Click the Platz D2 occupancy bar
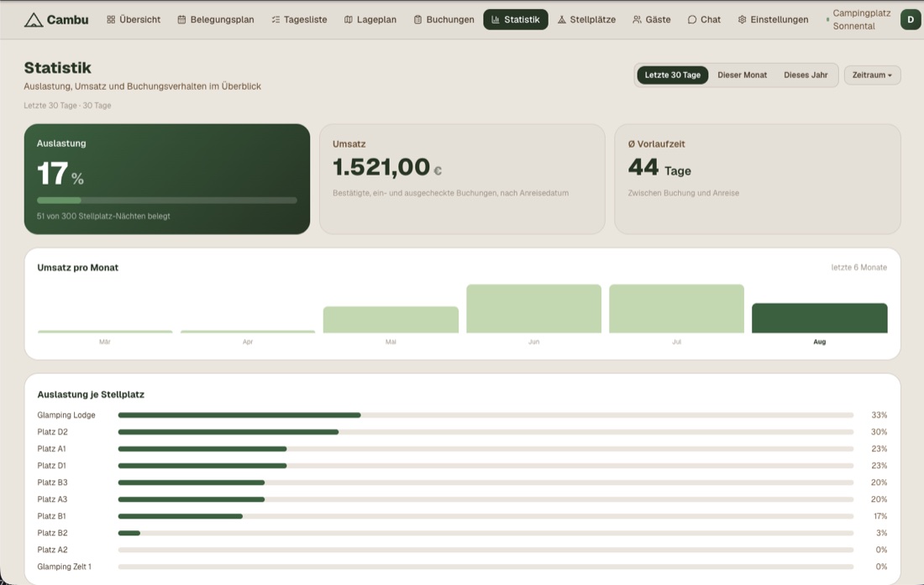924x585 pixels. [x=486, y=432]
